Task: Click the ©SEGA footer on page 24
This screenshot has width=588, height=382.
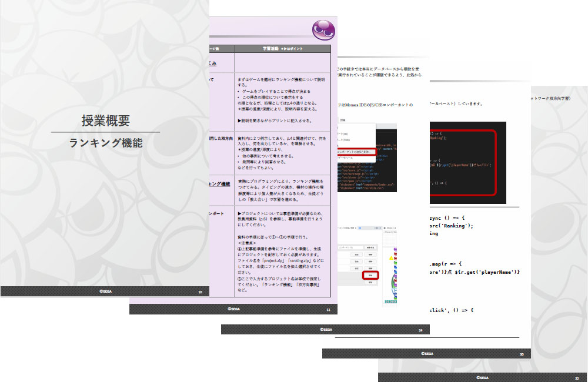Action: 325,330
